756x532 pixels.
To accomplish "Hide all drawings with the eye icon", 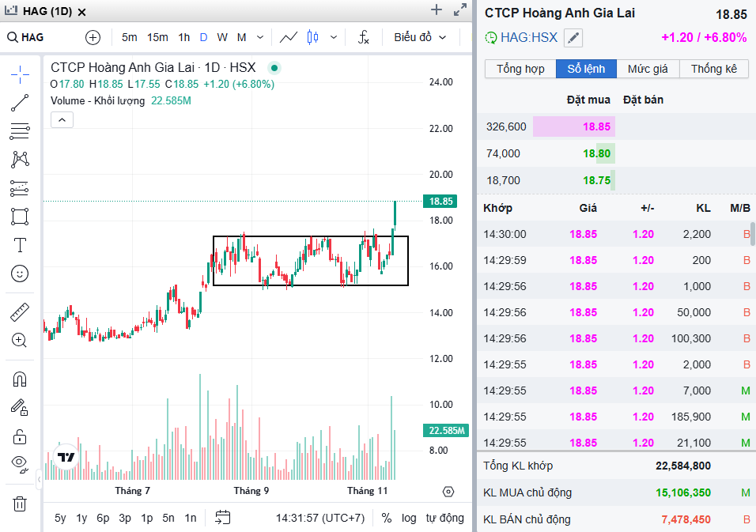I will coord(20,463).
